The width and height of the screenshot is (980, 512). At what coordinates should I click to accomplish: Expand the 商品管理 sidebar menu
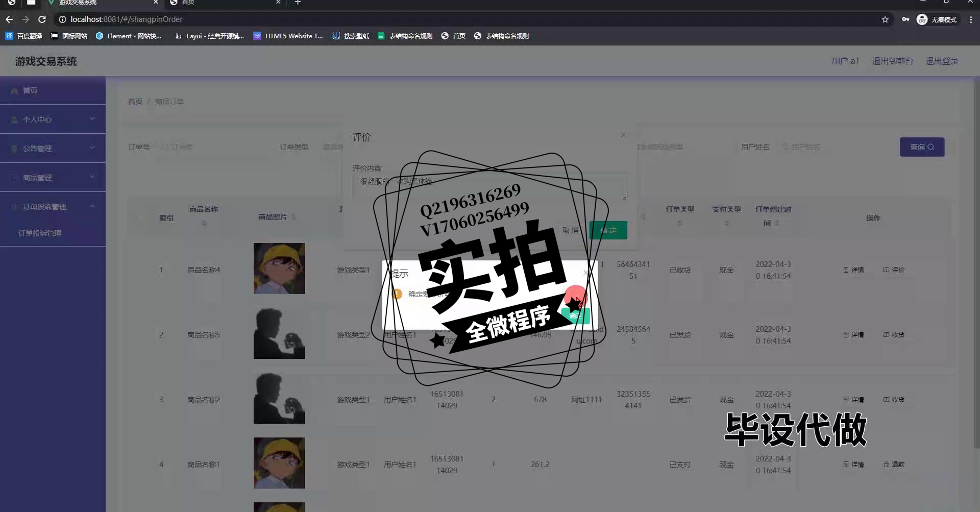(x=53, y=177)
